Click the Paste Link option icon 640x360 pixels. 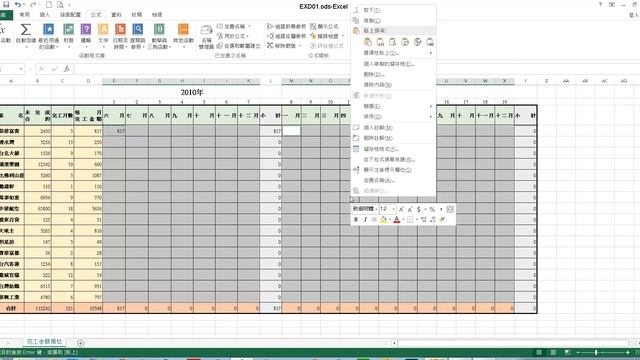(x=430, y=42)
